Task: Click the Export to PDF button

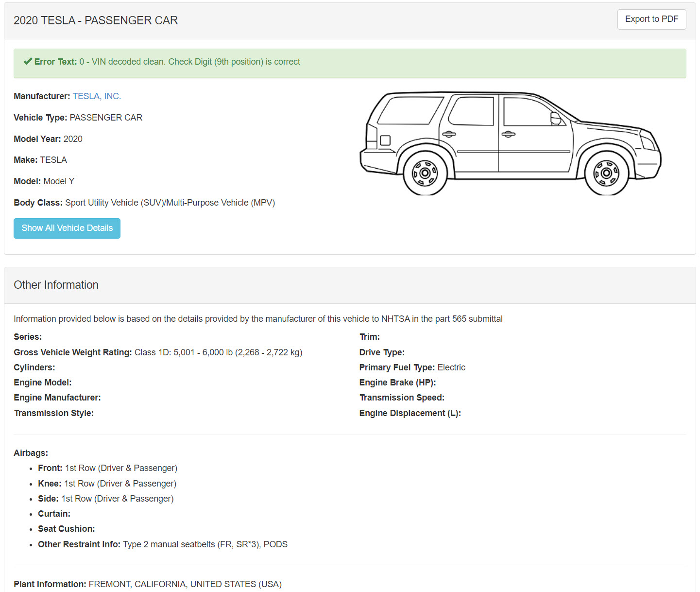Action: point(651,19)
